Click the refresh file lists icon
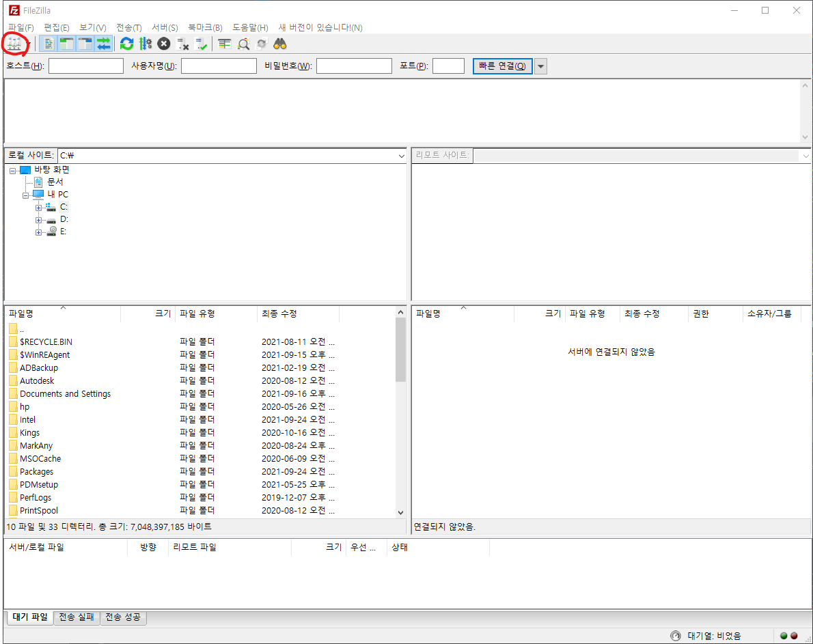 coord(126,44)
